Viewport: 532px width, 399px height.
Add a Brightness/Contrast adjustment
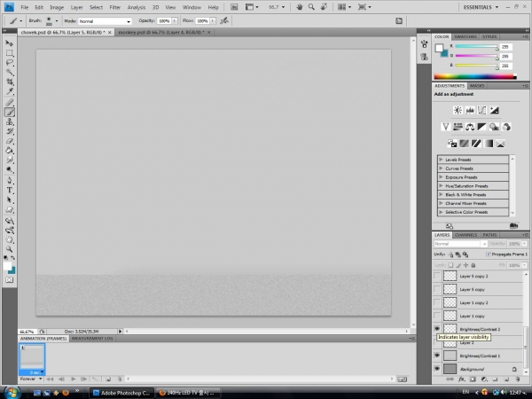click(x=458, y=110)
